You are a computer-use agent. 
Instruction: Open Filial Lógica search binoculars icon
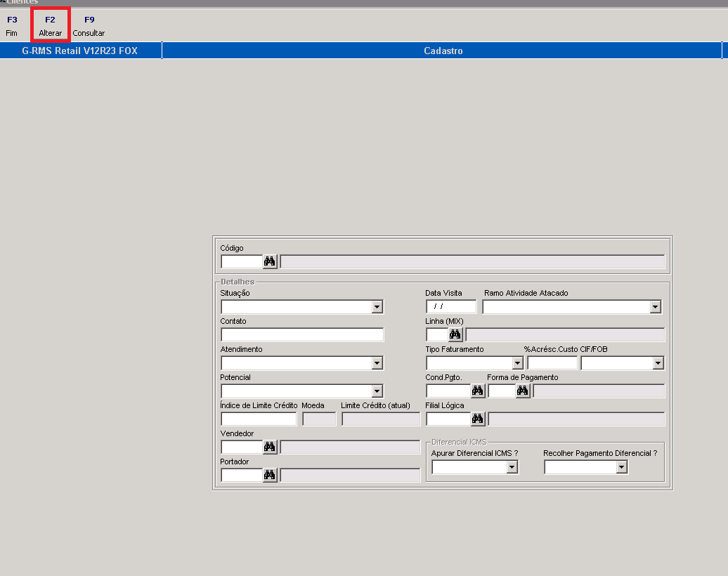[478, 419]
